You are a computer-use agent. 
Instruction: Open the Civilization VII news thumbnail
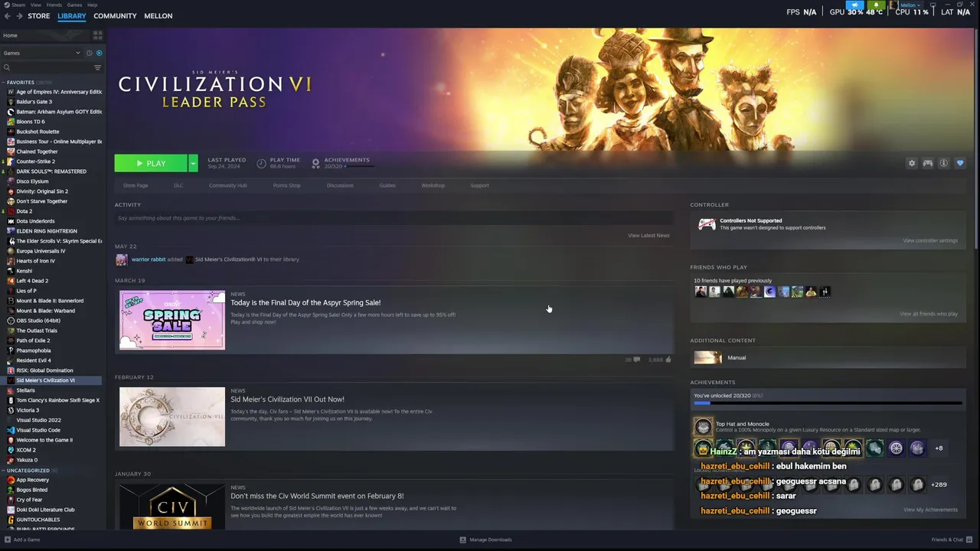(x=172, y=416)
